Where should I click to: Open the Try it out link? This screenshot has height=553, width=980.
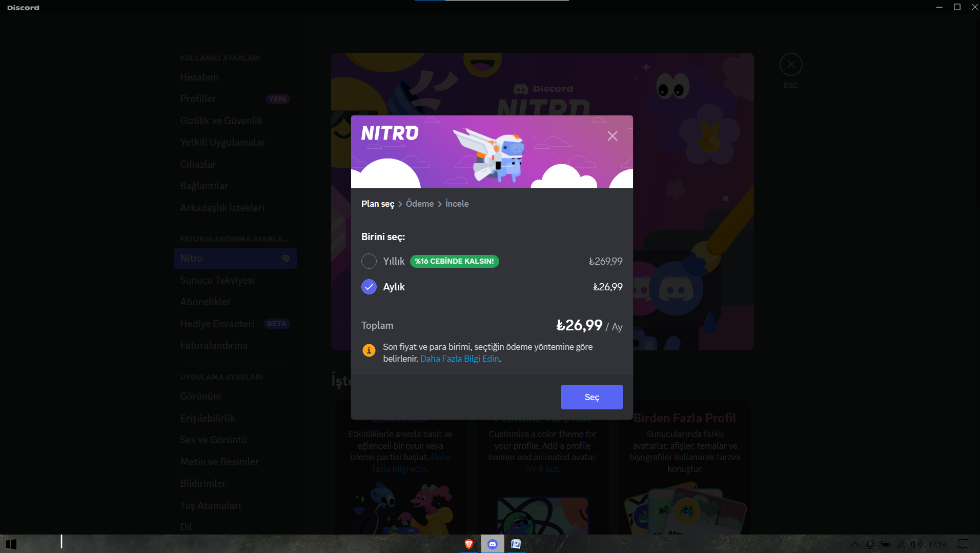pos(542,469)
